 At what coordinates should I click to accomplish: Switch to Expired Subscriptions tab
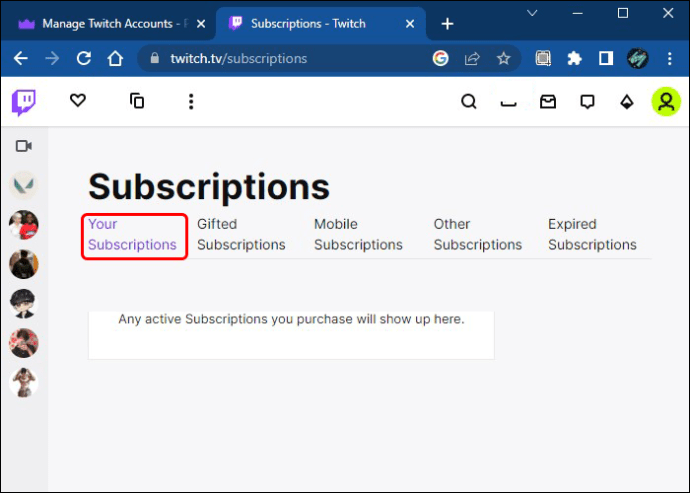[x=592, y=234]
